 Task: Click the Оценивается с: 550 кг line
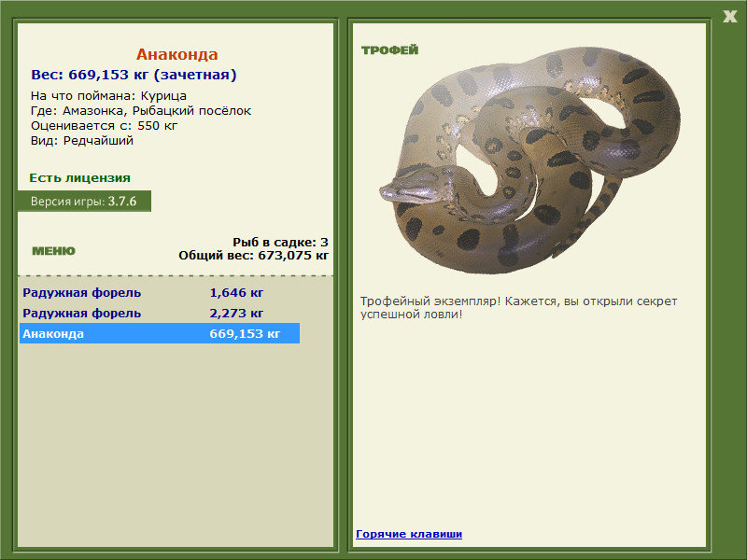pyautogui.click(x=104, y=126)
